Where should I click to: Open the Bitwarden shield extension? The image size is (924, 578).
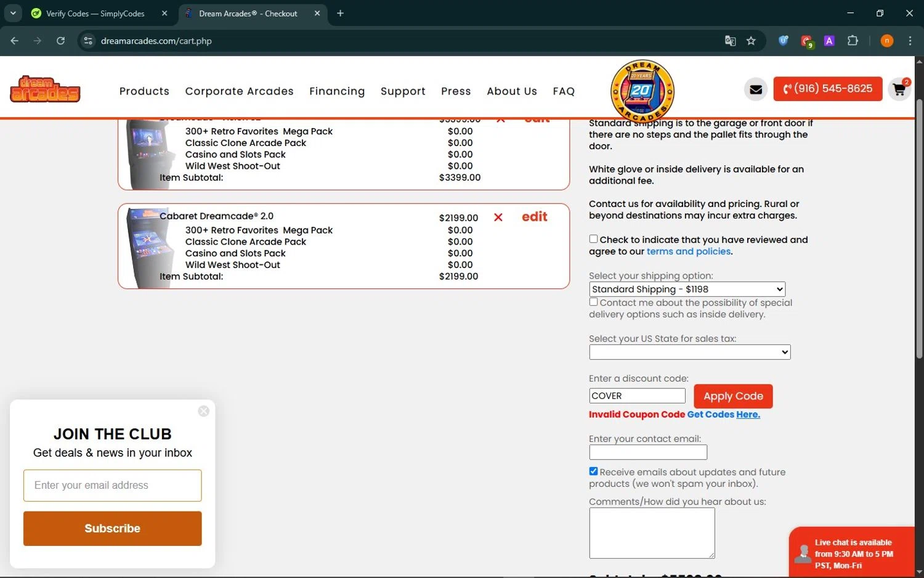pos(783,41)
